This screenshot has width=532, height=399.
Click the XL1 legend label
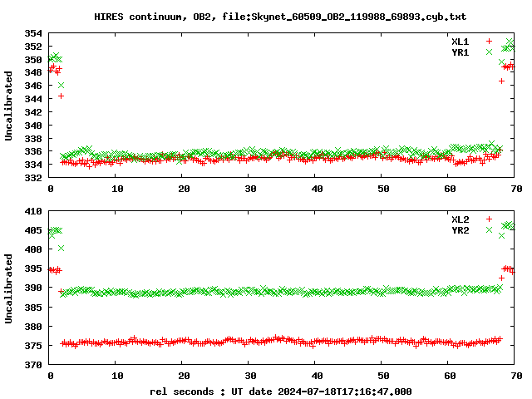460,42
